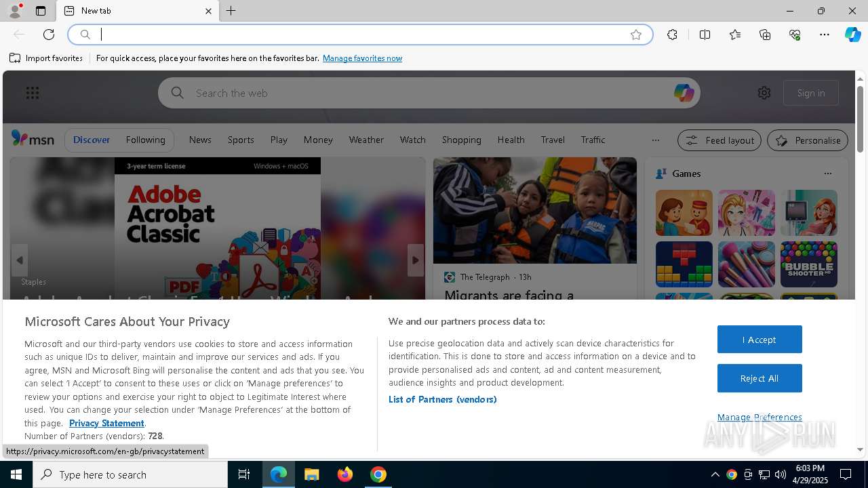
Task: Click the address bar input field
Action: tap(359, 35)
